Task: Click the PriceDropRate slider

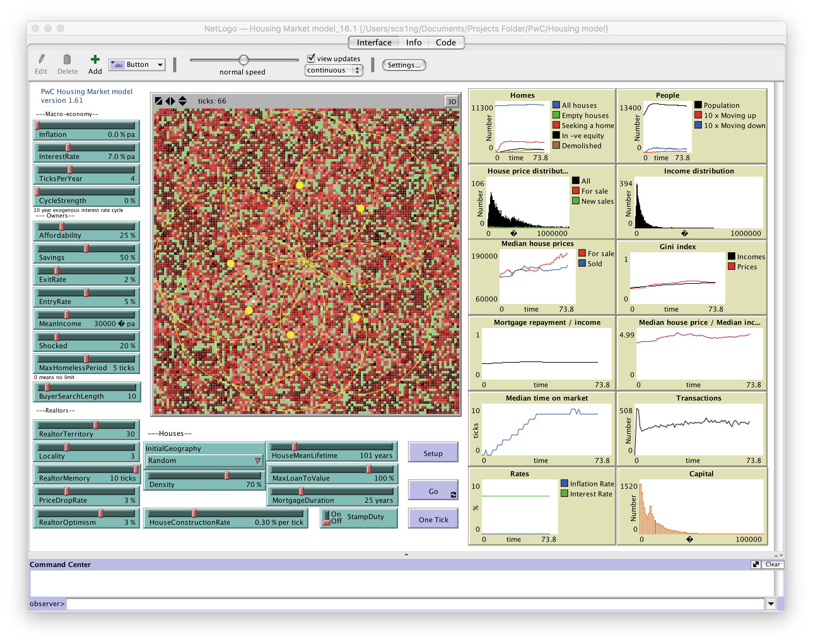Action: [x=86, y=496]
